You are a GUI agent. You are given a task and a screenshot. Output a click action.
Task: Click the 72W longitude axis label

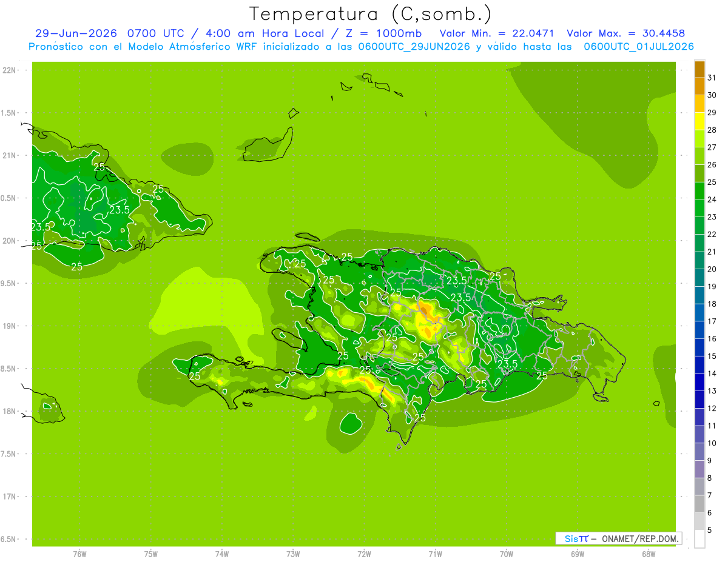point(364,554)
